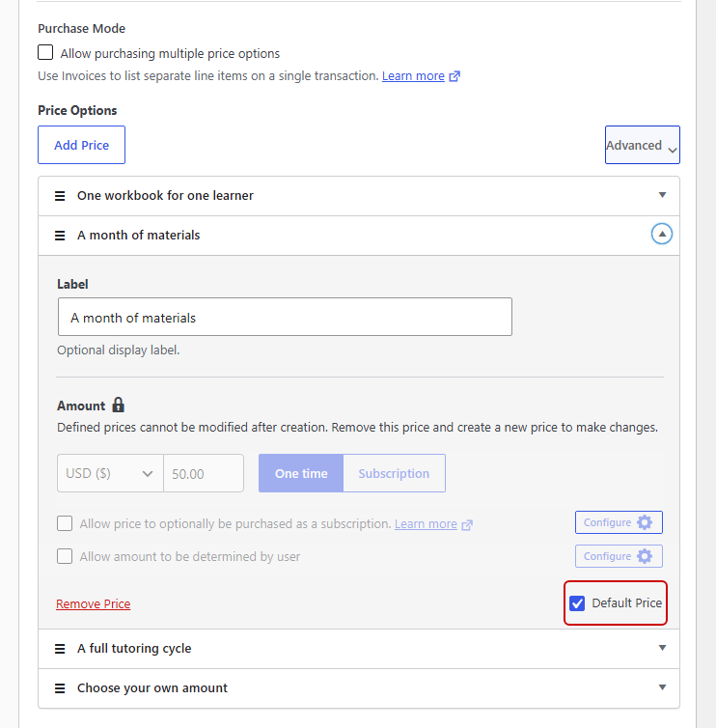Click the lock icon next to Amount
This screenshot has width=716, height=728.
[119, 405]
